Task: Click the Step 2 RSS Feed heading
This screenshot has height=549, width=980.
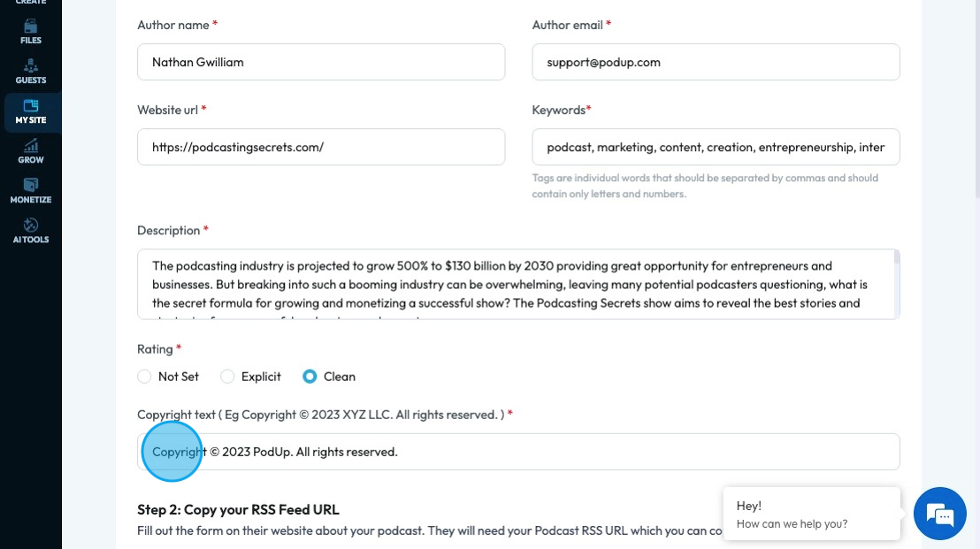Action: point(238,509)
